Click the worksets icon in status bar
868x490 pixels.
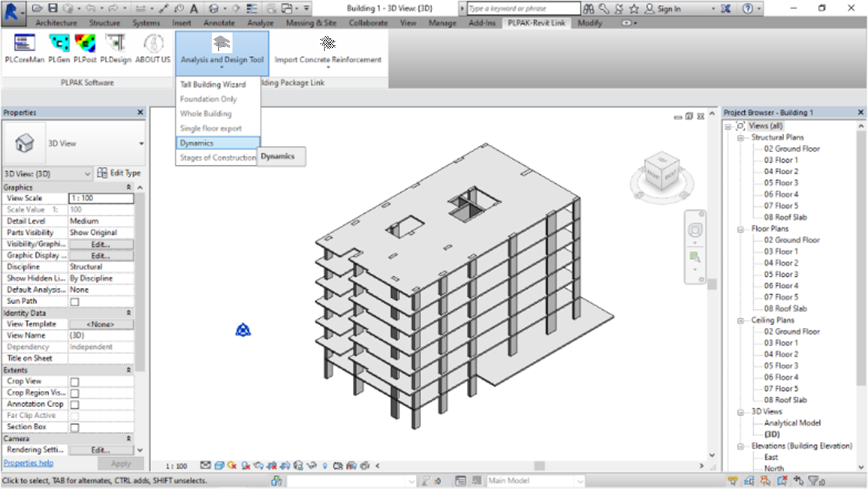click(277, 481)
